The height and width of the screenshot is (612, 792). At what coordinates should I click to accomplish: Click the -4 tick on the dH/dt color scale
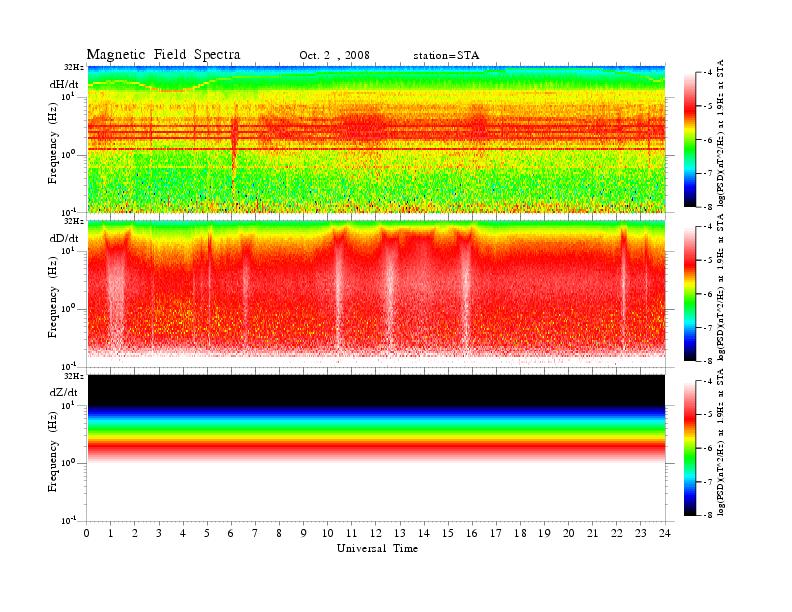tap(709, 73)
